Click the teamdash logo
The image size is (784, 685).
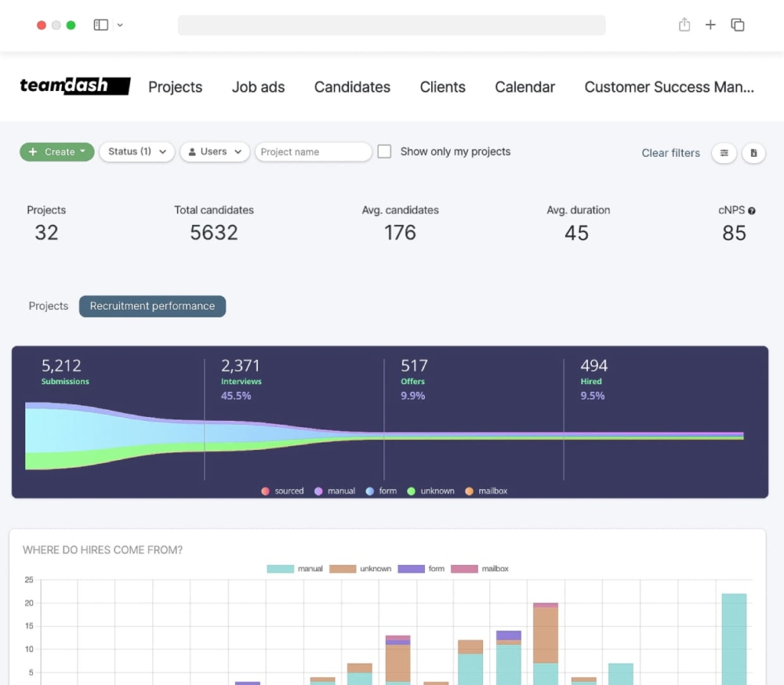(x=73, y=86)
